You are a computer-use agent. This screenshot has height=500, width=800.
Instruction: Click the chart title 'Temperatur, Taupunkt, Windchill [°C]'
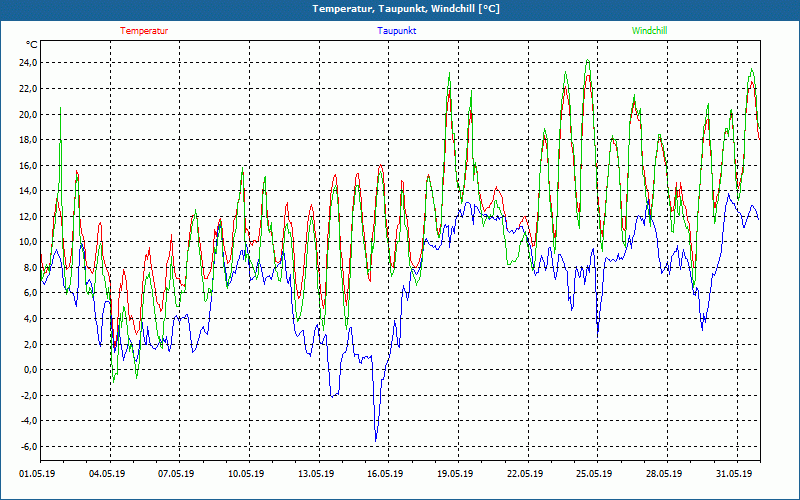pos(406,9)
